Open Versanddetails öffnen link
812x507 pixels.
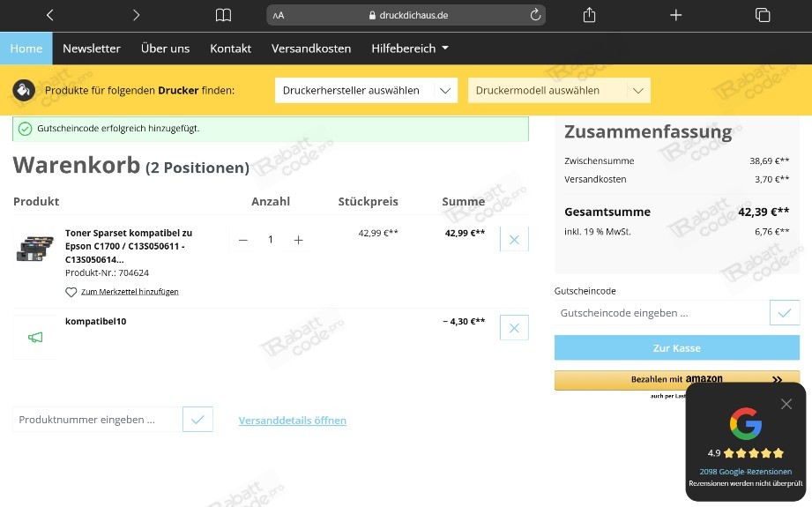click(x=293, y=421)
